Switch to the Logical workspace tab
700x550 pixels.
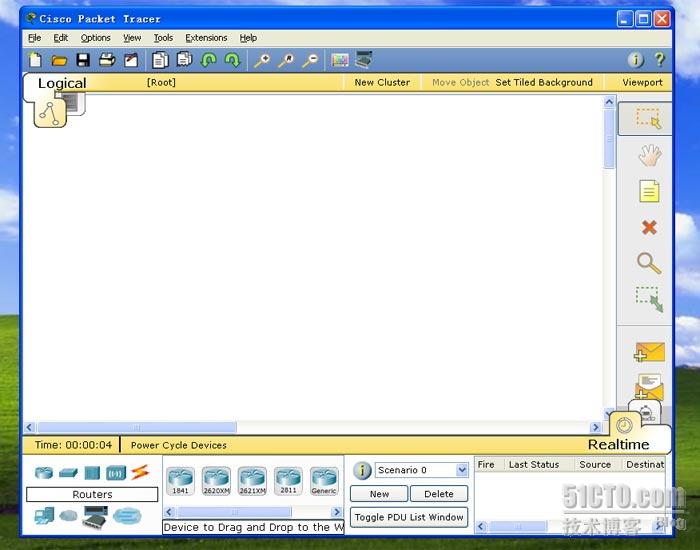(x=62, y=83)
